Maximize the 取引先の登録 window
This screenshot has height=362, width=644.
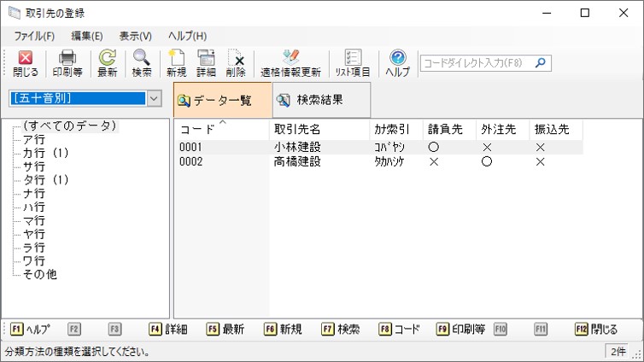click(585, 13)
